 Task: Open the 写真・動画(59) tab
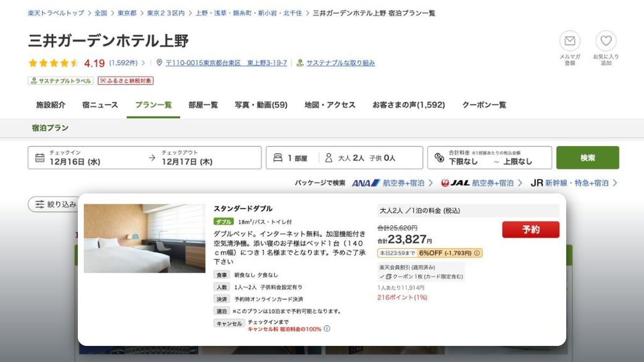pyautogui.click(x=261, y=105)
